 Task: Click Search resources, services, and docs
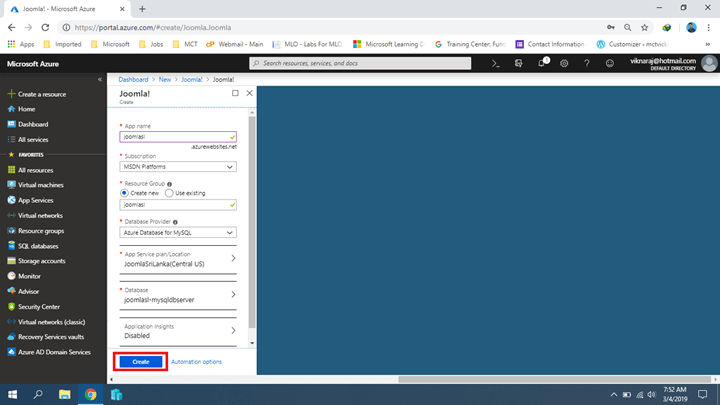[x=360, y=63]
